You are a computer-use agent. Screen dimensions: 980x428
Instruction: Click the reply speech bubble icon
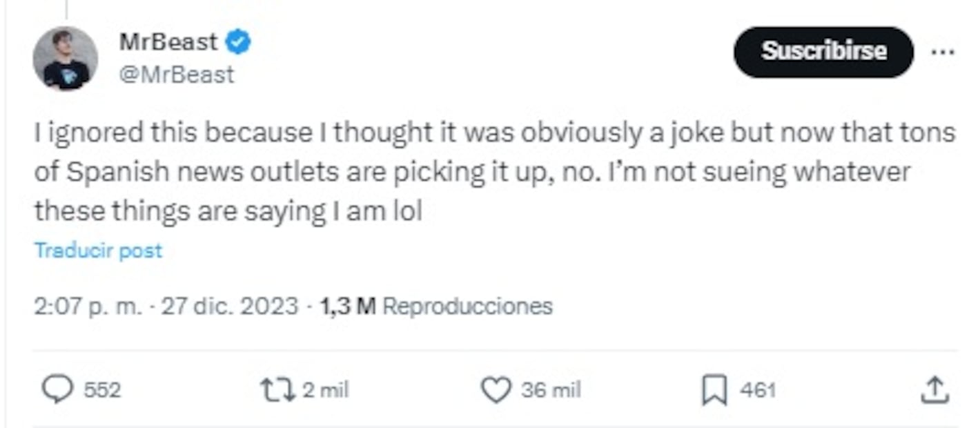pyautogui.click(x=57, y=390)
